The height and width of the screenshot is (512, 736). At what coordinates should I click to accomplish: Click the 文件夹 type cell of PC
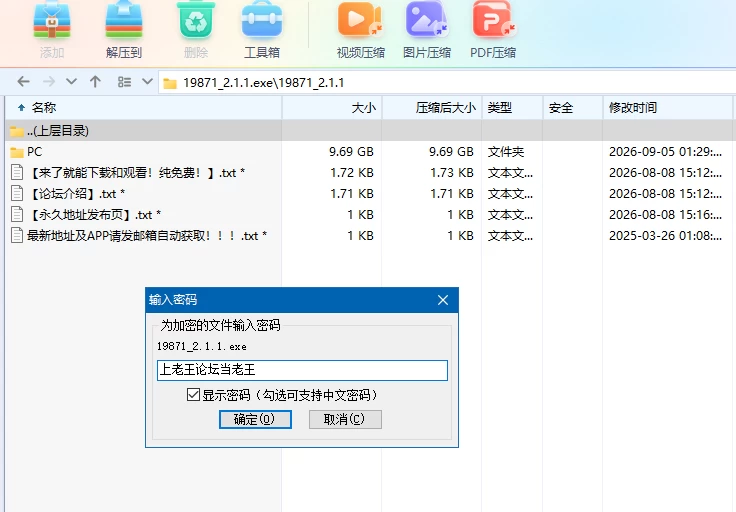coord(506,152)
